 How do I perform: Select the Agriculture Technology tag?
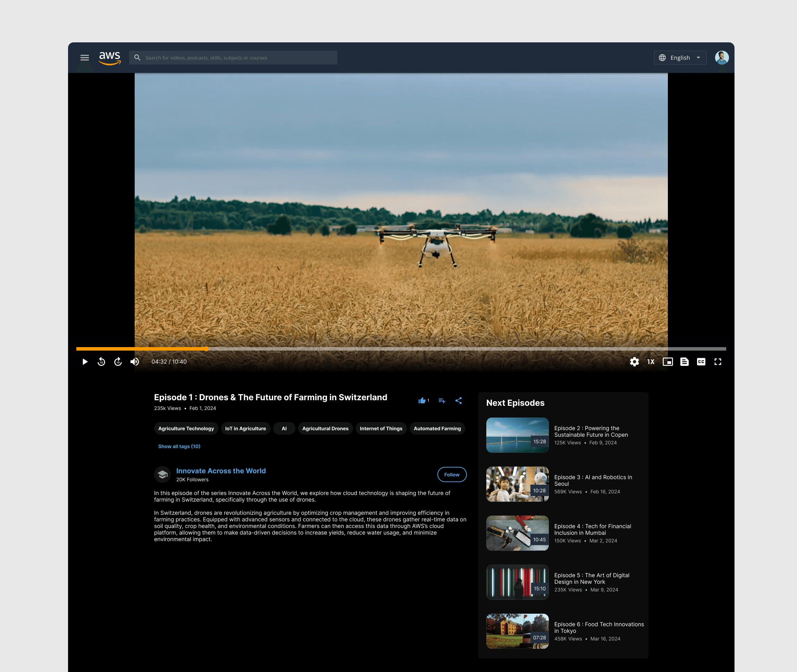coord(186,428)
